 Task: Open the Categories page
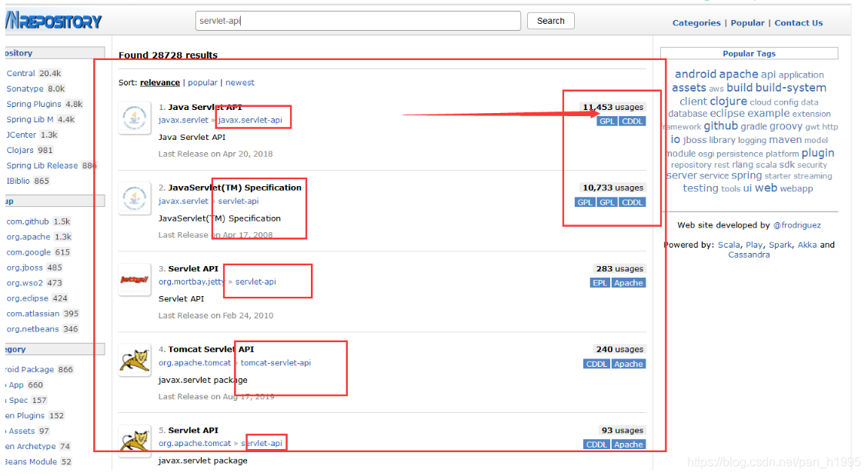pyautogui.click(x=696, y=23)
